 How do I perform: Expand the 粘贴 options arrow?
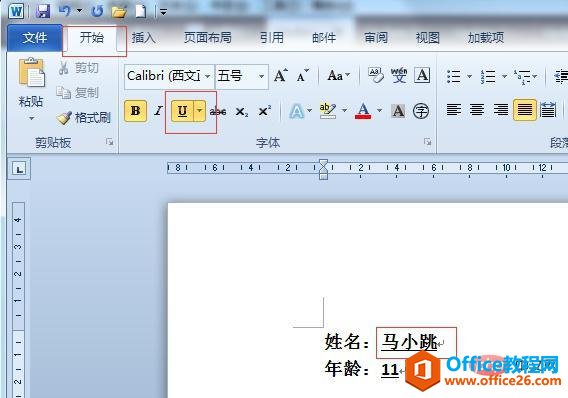tap(32, 118)
